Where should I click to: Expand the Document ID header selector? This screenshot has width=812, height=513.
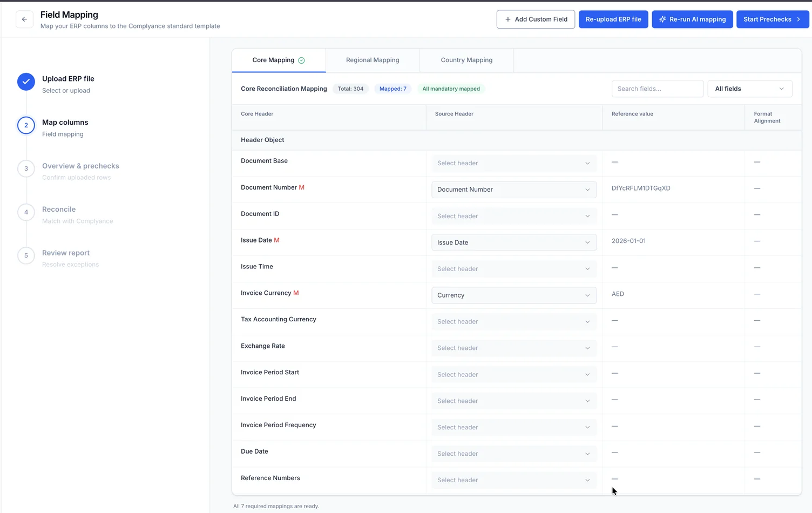514,216
